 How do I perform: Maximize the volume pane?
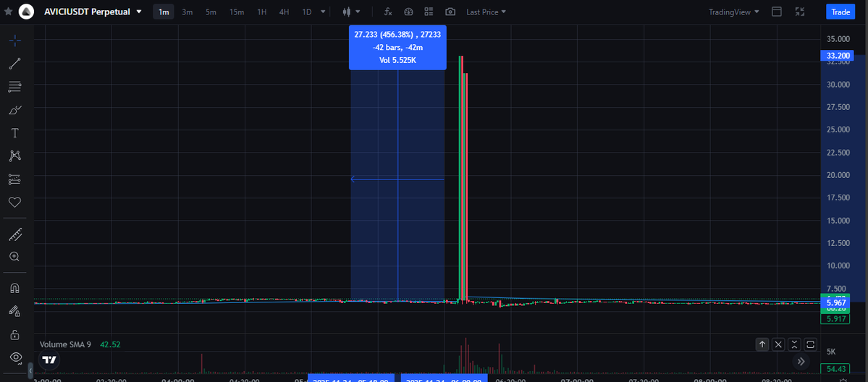[x=810, y=344]
